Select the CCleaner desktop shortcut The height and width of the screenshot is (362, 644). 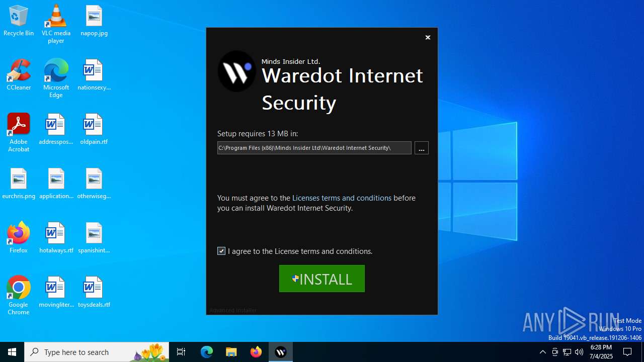pos(19,75)
